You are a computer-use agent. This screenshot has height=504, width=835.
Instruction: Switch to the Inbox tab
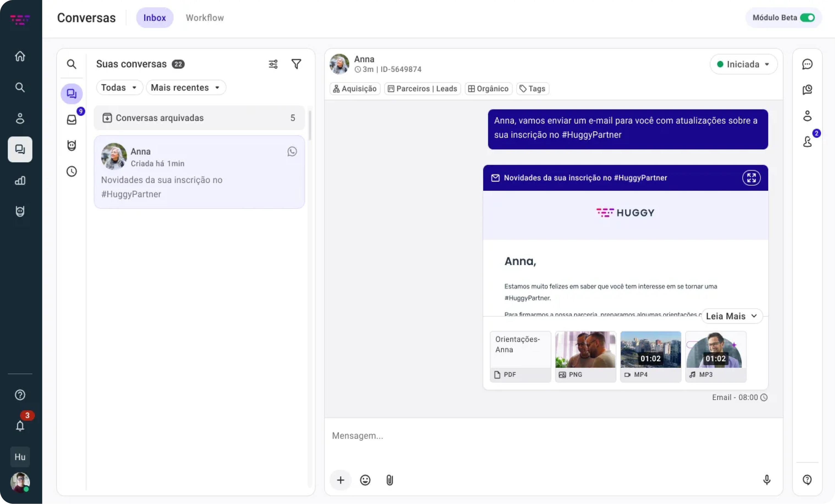click(155, 18)
